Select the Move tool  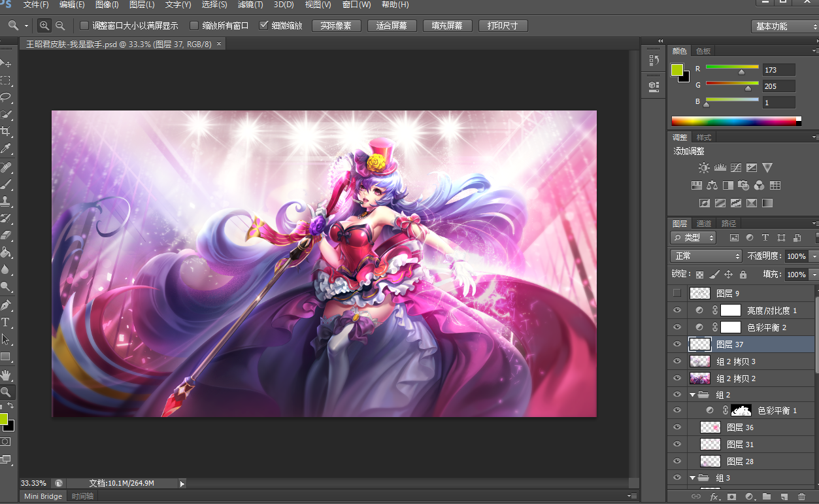point(6,63)
